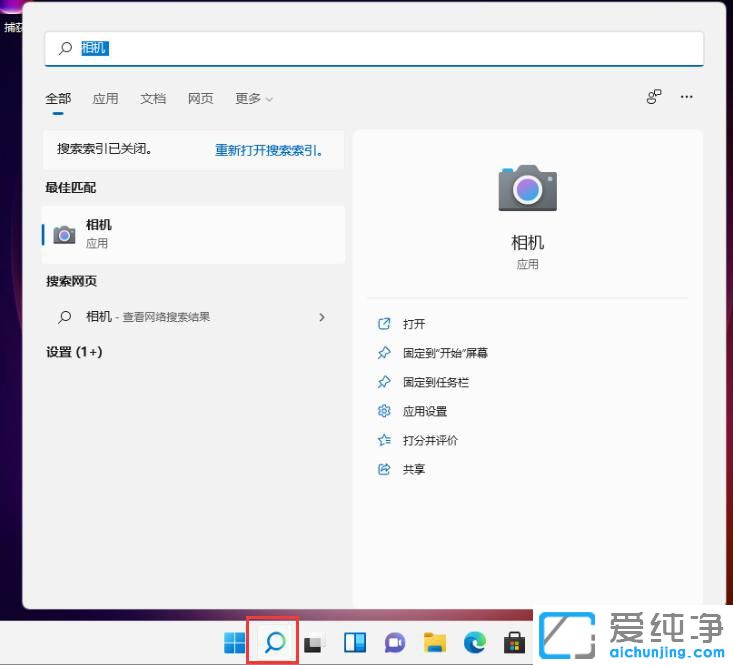Select 打分并评价 option
Viewport: 733px width, 665px height.
(430, 440)
